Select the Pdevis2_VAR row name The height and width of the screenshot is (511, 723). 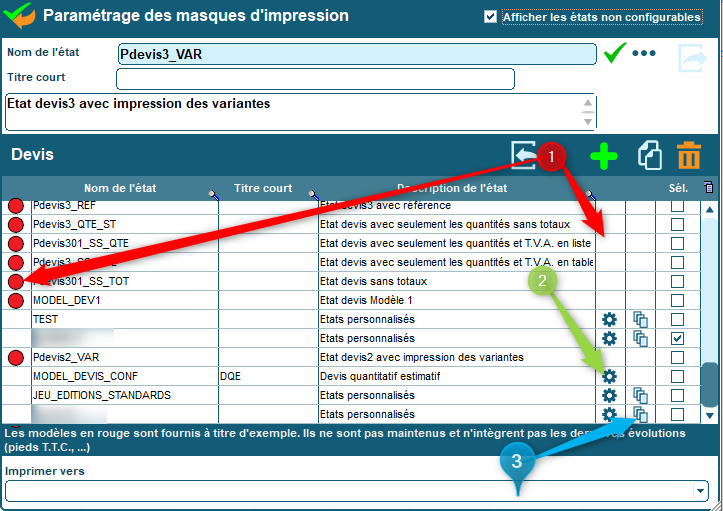click(x=66, y=357)
